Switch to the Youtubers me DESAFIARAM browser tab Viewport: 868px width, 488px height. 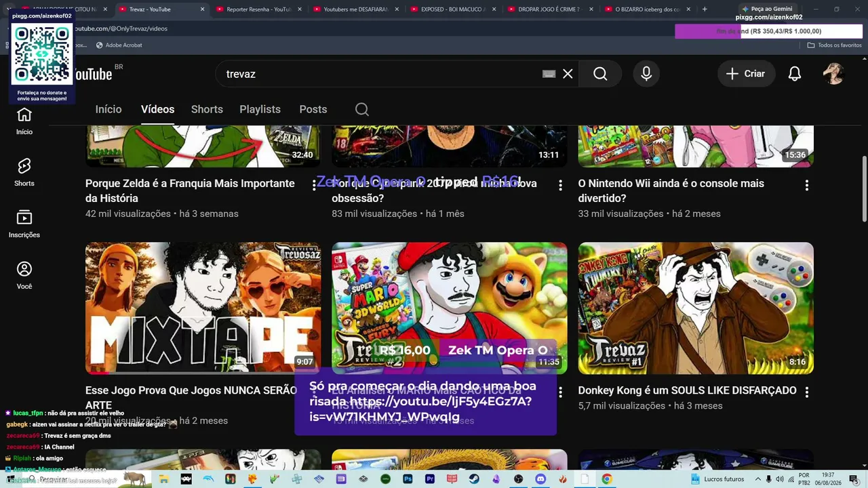(x=356, y=9)
